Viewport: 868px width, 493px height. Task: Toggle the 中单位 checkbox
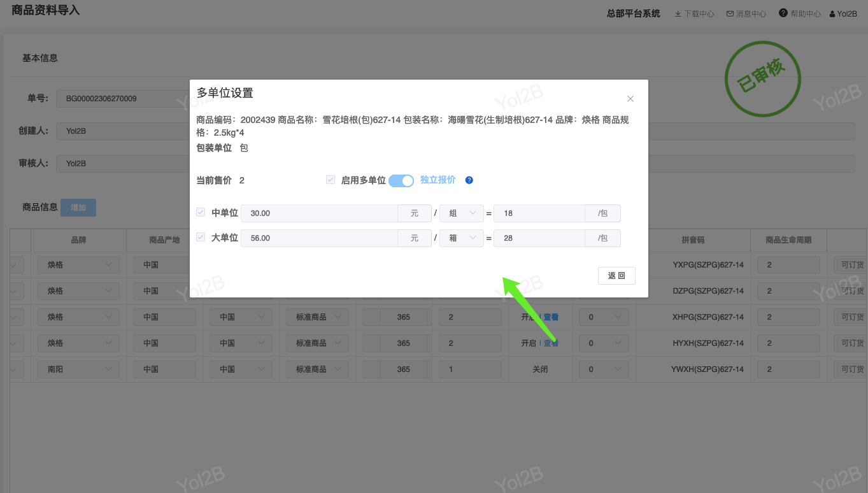(201, 212)
